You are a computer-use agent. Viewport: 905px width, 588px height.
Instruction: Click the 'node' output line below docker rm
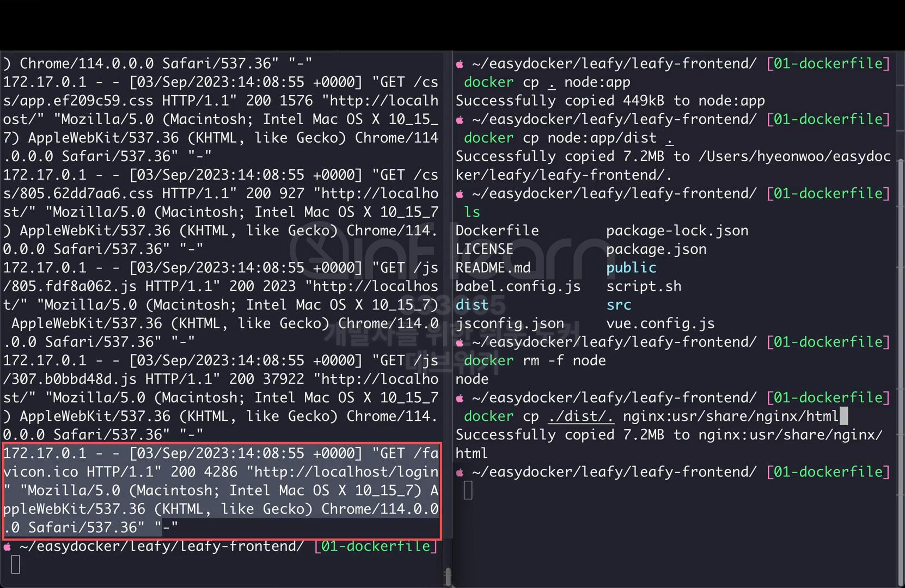[x=472, y=379]
